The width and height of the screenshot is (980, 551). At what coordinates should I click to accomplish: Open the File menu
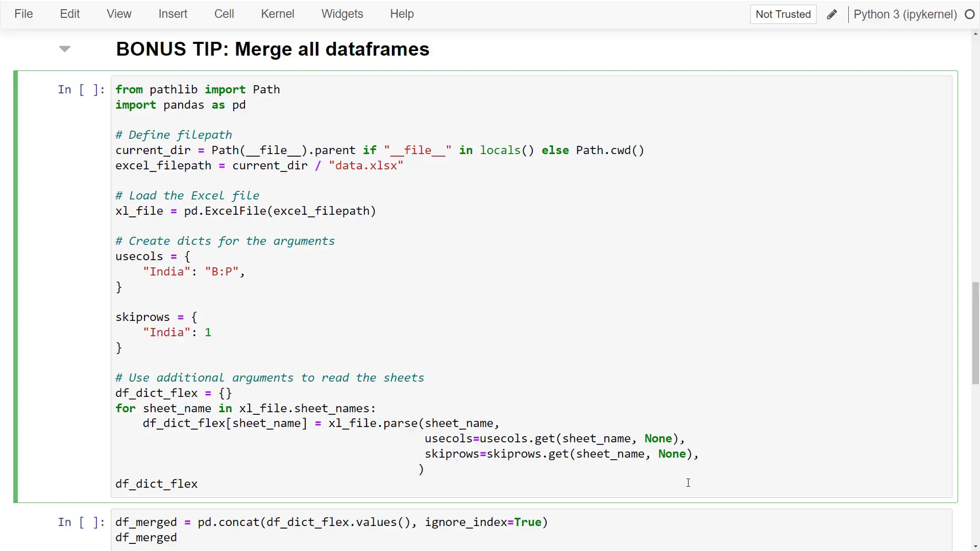[23, 14]
